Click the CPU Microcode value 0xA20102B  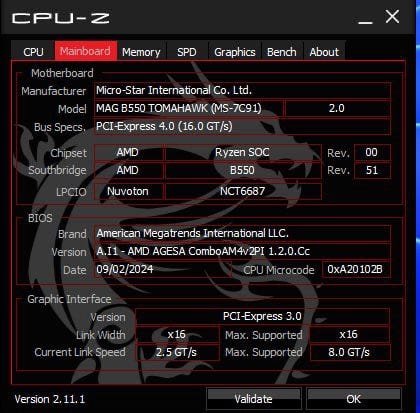tap(356, 269)
